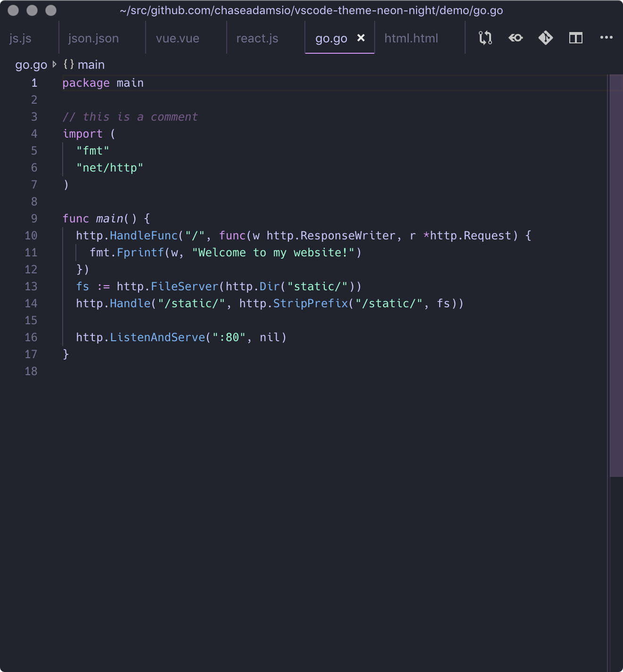Click go.go in the breadcrumb bar
This screenshot has height=672, width=623.
click(x=31, y=65)
